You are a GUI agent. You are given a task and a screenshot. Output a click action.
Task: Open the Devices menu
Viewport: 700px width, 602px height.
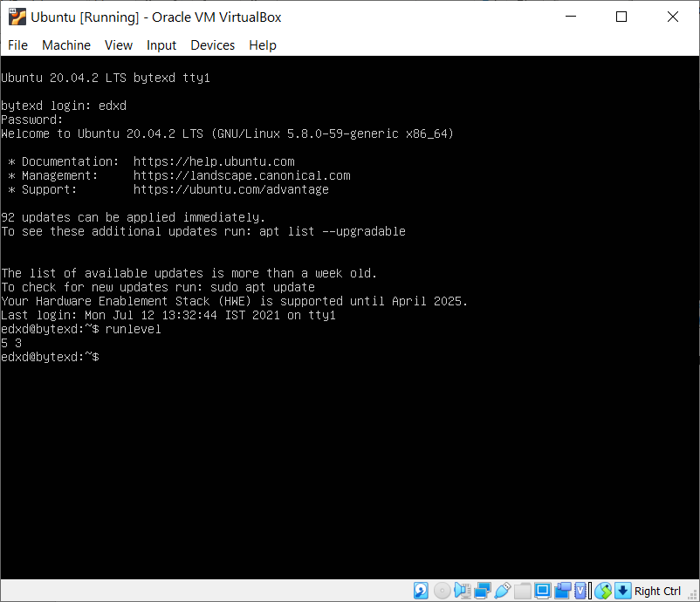point(212,45)
